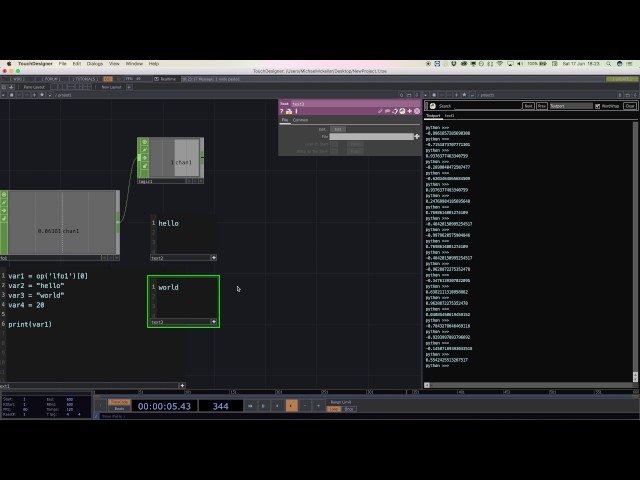
Task: Open pane type dropdown in left pane bar
Action: click(3, 95)
